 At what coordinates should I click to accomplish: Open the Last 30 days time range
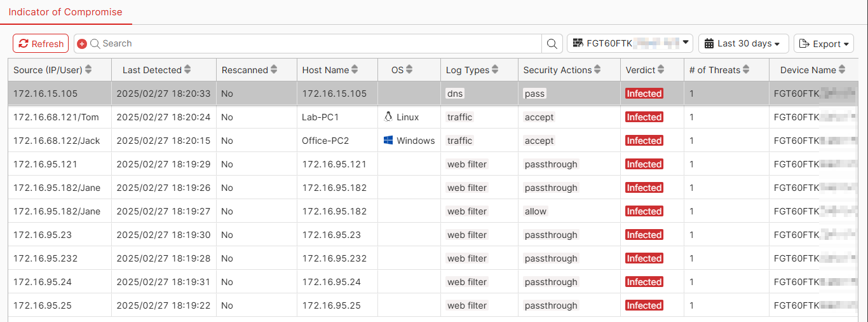coord(743,43)
